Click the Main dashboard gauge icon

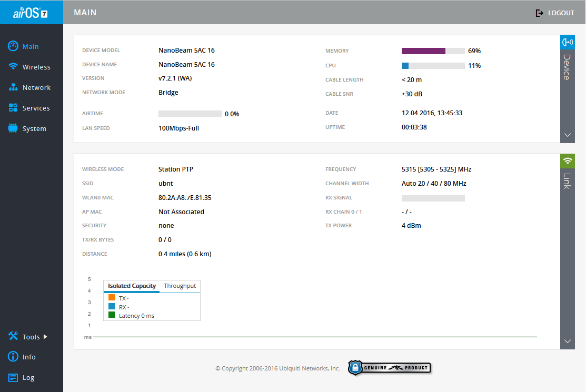[13, 46]
